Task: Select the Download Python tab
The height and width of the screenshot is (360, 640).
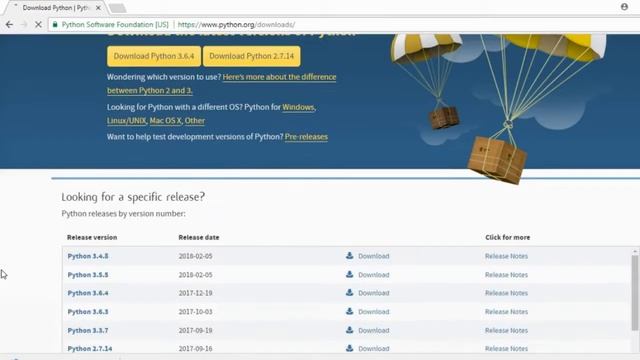Action: click(55, 8)
